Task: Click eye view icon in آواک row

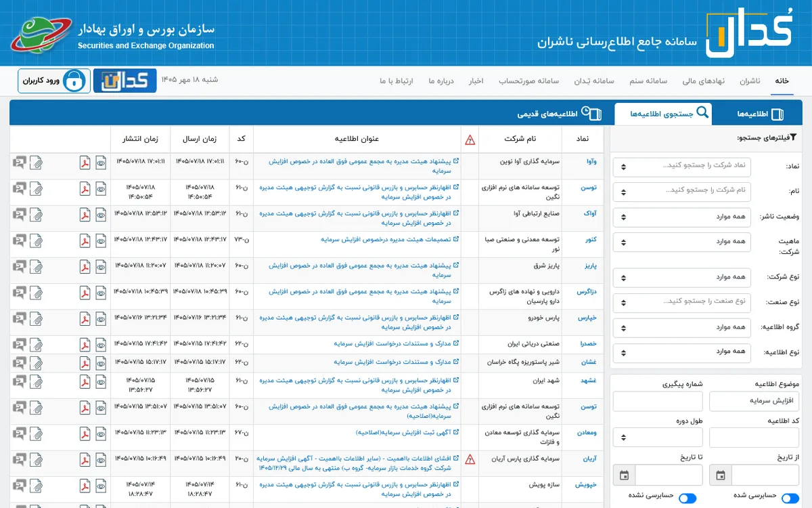Action: point(101,215)
